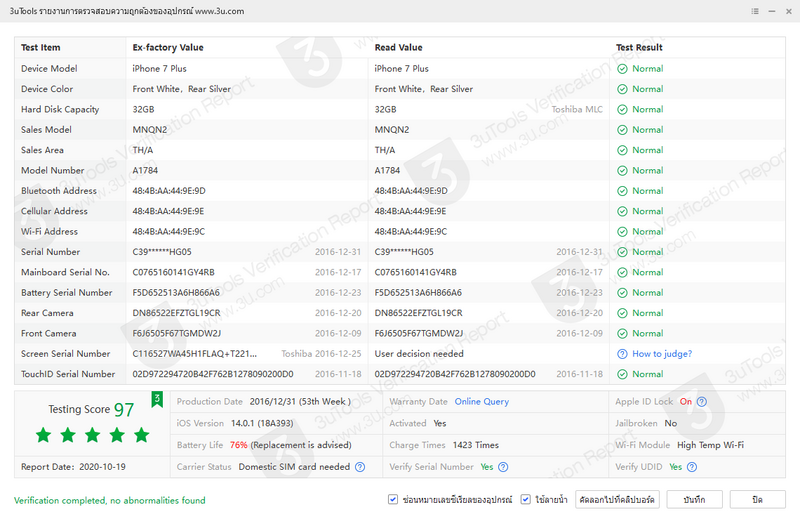Click the copy to clipboard button
Screen dimensions: 800x526
617,499
